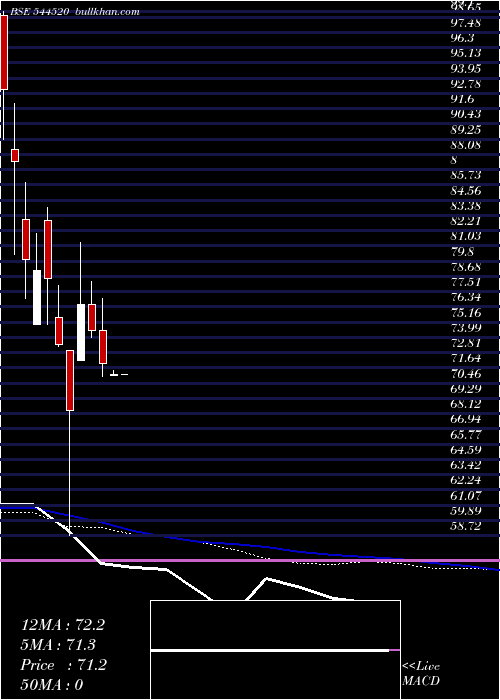Click the 64.59 price axis label
The width and height of the screenshot is (500, 700).
[466, 450]
